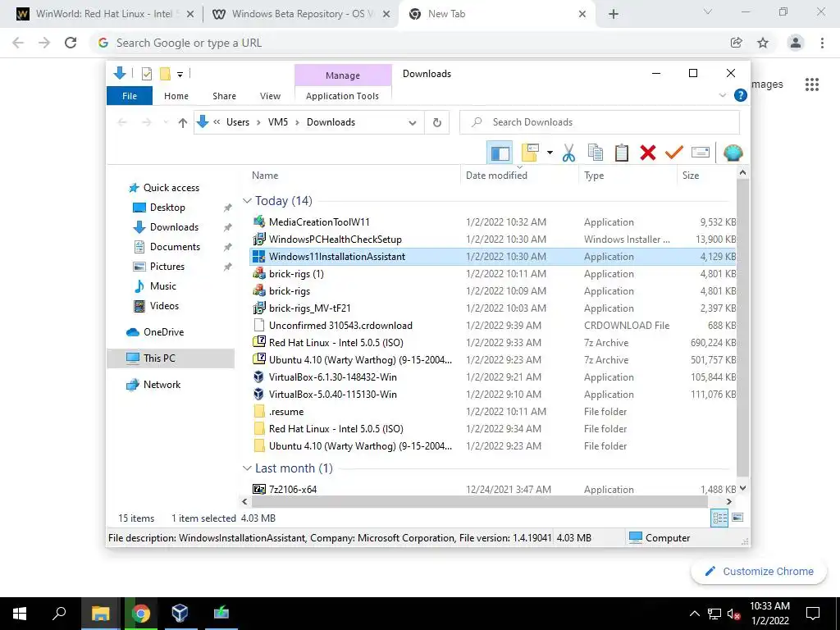Viewport: 840px width, 630px height.
Task: Open the View ribbon tab
Action: point(270,96)
